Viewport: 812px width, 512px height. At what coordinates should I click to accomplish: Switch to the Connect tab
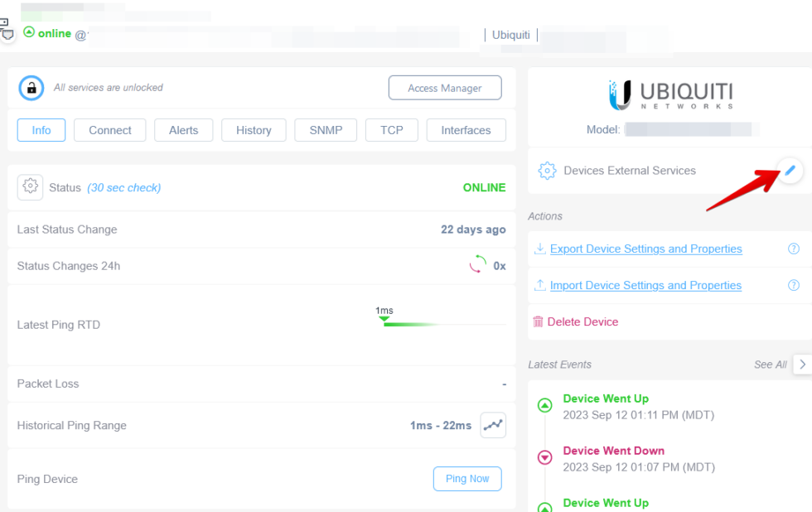coord(109,130)
